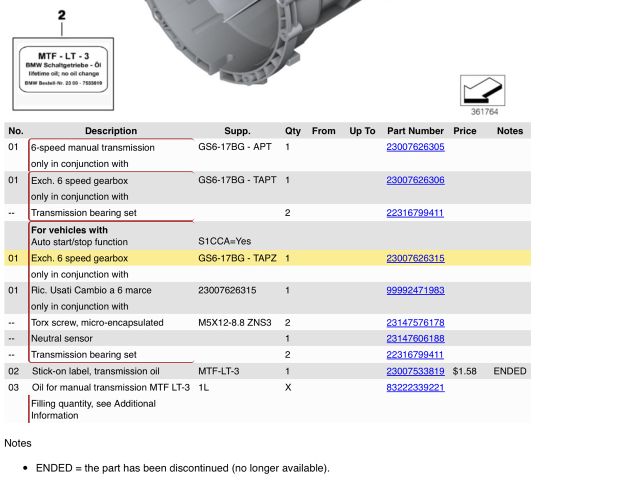Open part number 23007626315 link
This screenshot has width=640, height=480.
click(415, 258)
